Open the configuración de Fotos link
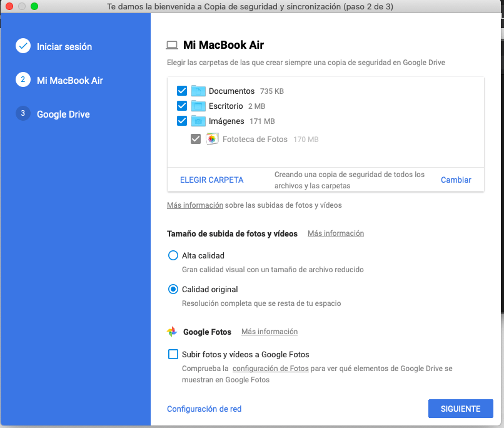This screenshot has height=428, width=504. [270, 369]
